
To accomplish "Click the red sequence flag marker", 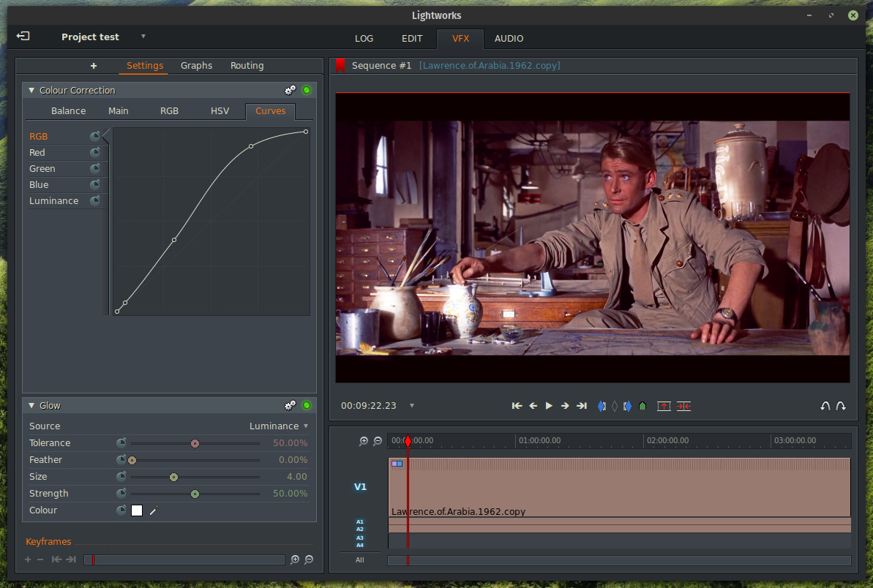I will point(340,66).
